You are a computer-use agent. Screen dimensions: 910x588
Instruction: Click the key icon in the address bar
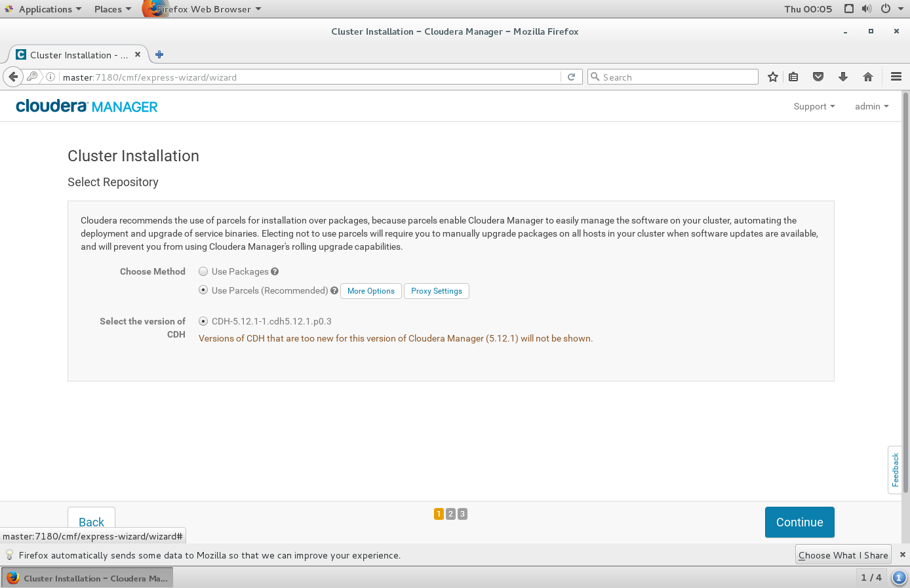click(32, 77)
